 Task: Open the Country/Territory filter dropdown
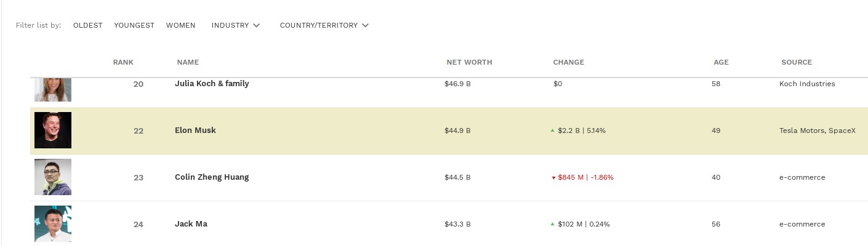[324, 25]
